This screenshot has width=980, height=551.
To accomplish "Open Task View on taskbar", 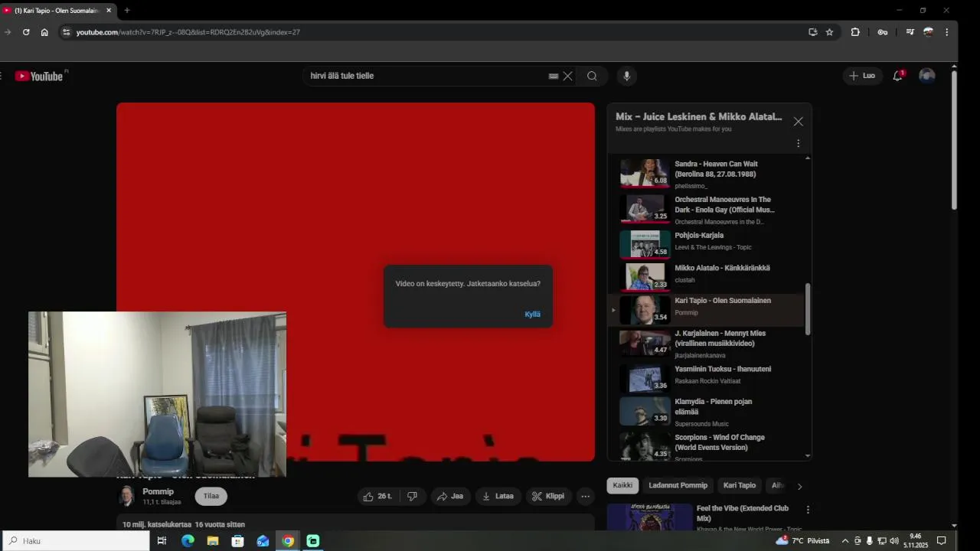I will [162, 541].
